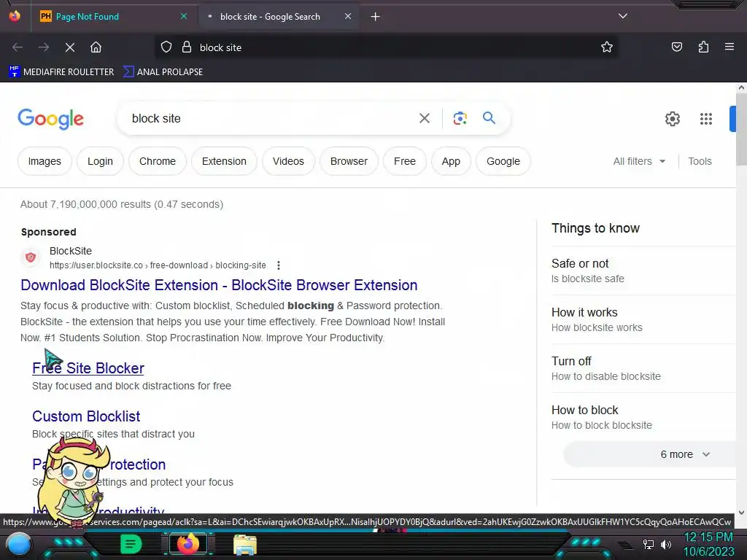
Task: Close the block site Google Search tab
Action: (x=348, y=17)
